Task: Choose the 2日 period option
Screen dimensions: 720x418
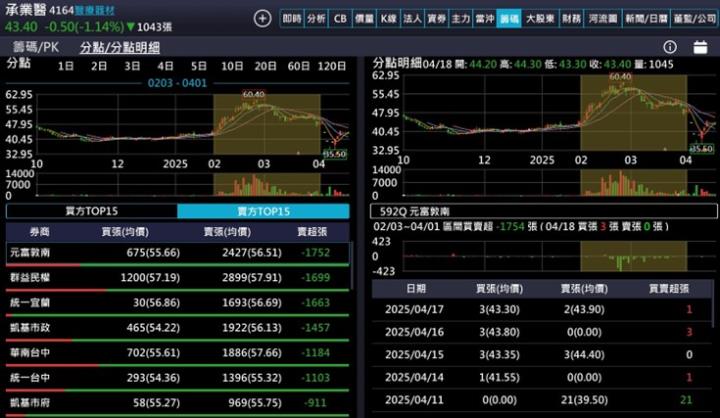Action: pos(99,66)
